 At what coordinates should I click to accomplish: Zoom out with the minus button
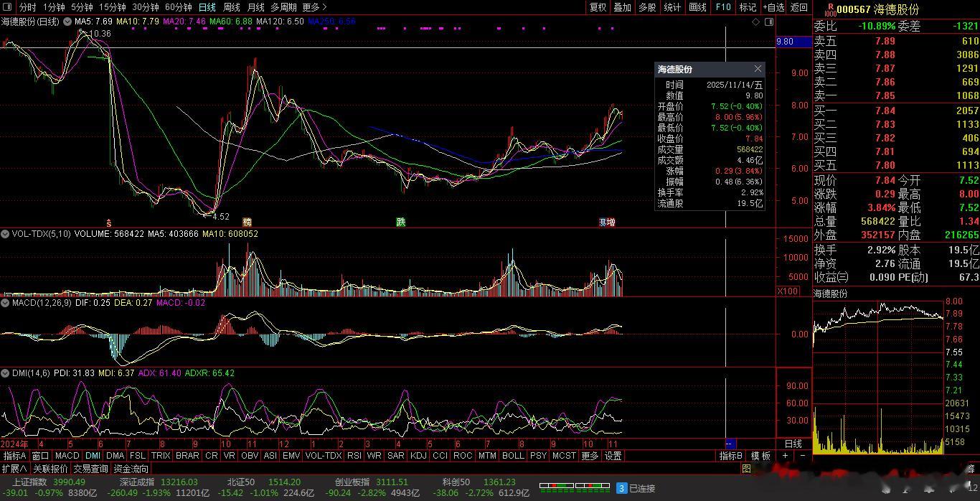coord(802,456)
